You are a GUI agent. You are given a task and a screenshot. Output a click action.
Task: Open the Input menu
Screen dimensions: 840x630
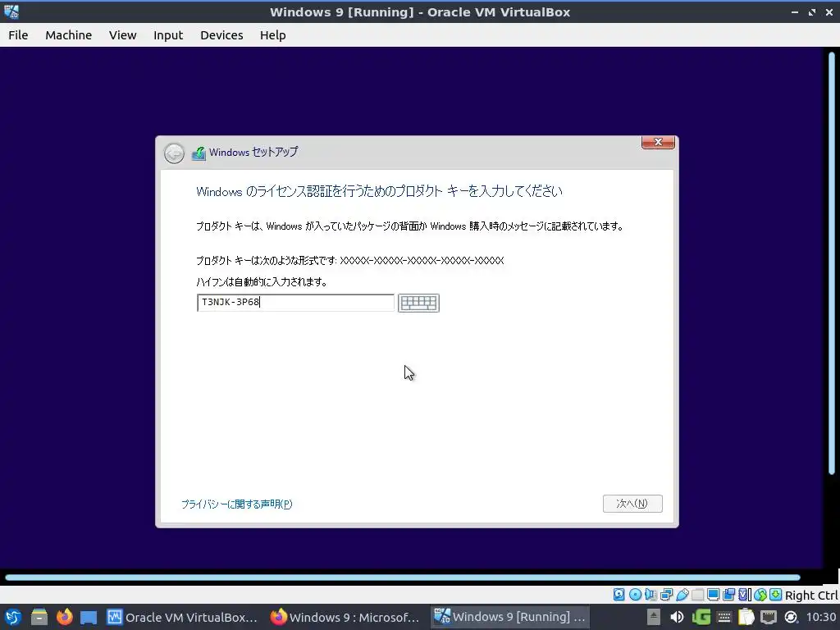[x=168, y=34]
